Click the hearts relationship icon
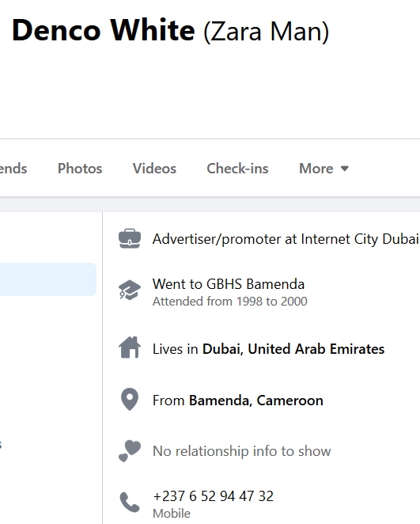 pyautogui.click(x=130, y=451)
